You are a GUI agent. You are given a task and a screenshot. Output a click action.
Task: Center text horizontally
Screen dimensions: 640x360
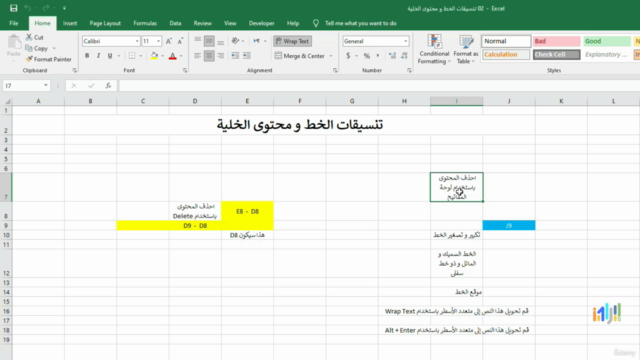tap(209, 56)
